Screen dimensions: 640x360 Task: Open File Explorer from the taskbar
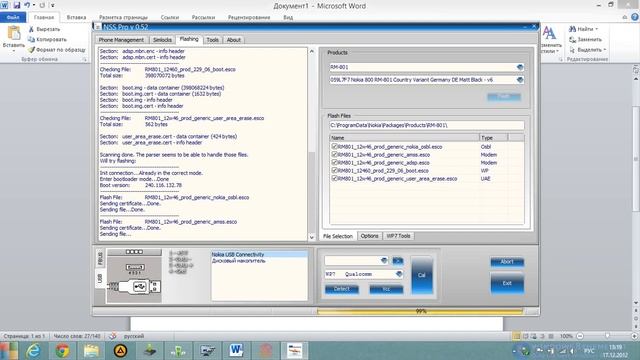pyautogui.click(x=91, y=351)
